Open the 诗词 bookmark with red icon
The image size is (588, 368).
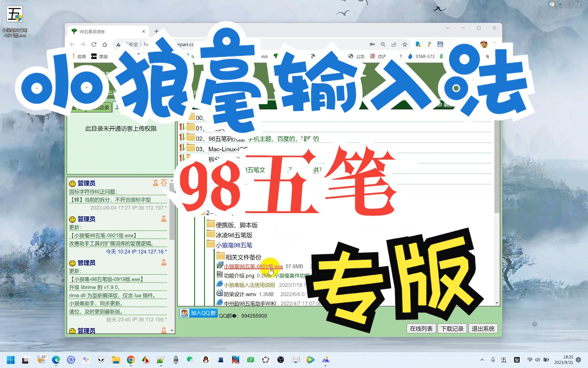coord(378,57)
